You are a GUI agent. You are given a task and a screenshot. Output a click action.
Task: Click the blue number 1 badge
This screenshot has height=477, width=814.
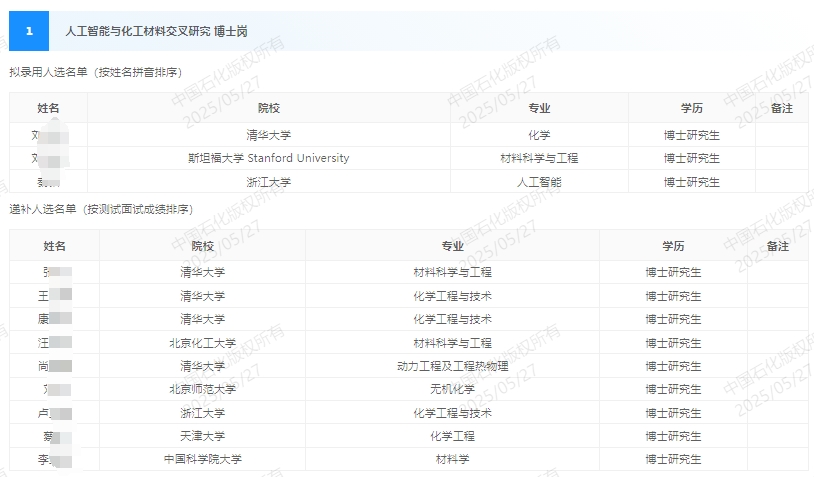(x=29, y=31)
